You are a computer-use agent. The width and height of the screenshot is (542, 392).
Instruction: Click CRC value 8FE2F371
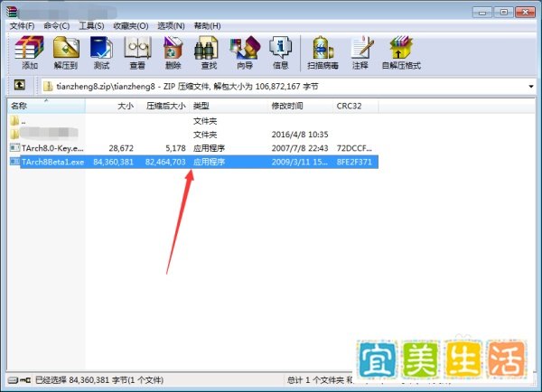coord(354,162)
